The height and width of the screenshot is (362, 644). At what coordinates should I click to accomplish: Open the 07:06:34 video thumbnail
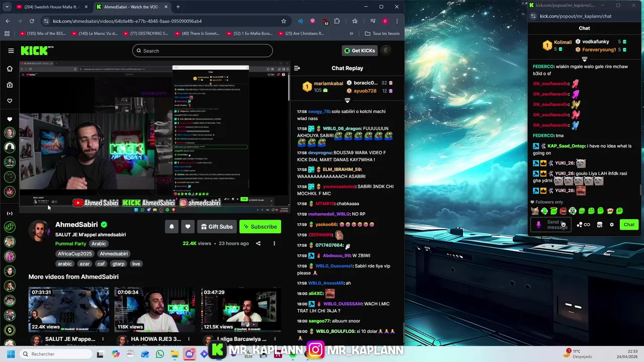154,310
